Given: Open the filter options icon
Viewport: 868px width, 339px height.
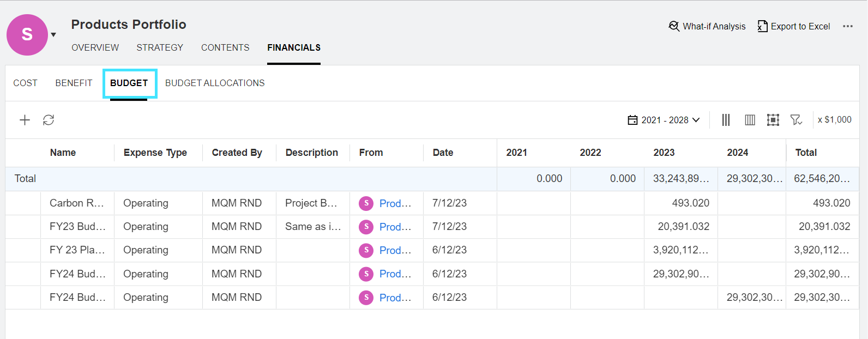Looking at the screenshot, I should click(796, 120).
